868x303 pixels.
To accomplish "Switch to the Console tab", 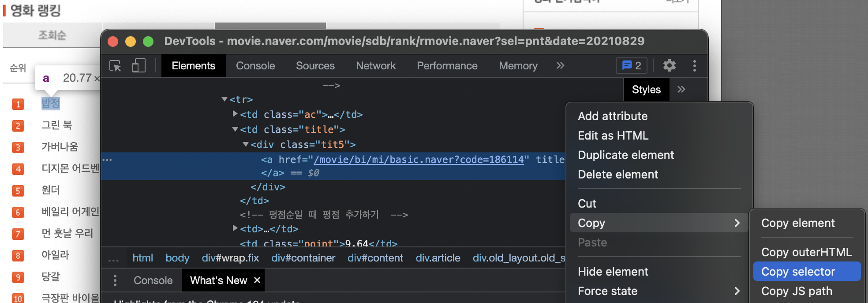I will (x=255, y=66).
